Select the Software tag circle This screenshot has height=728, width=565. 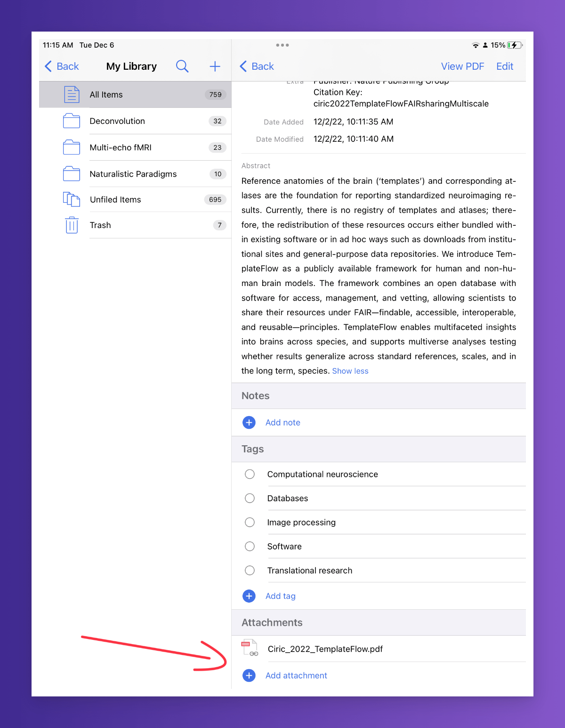250,546
